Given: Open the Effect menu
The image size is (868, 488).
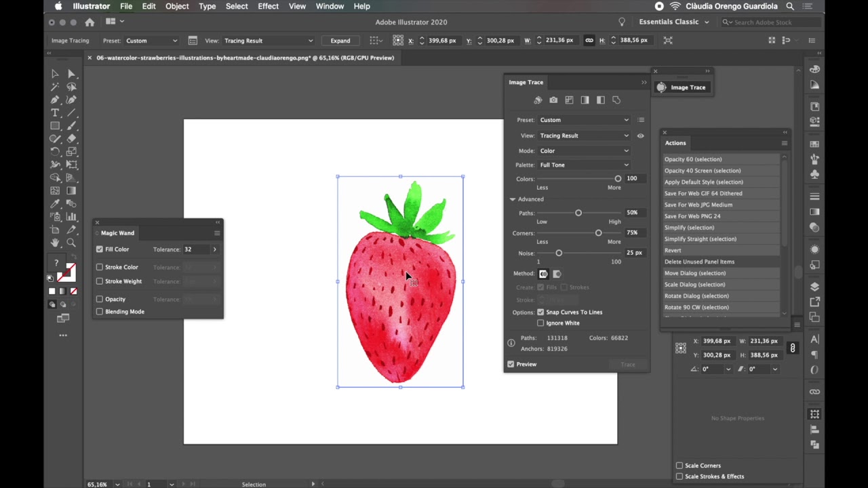Looking at the screenshot, I should (x=268, y=6).
